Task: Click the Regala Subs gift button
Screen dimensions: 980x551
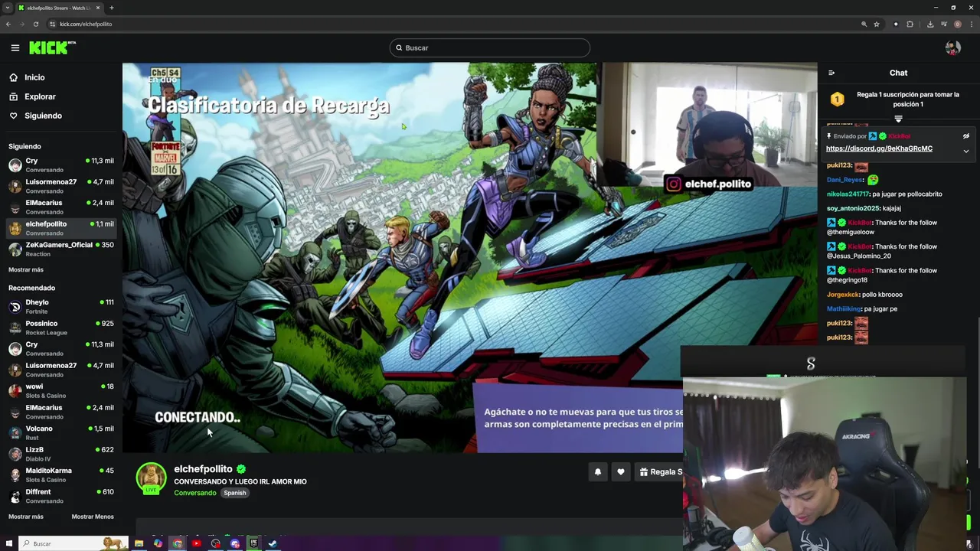Action: [659, 472]
